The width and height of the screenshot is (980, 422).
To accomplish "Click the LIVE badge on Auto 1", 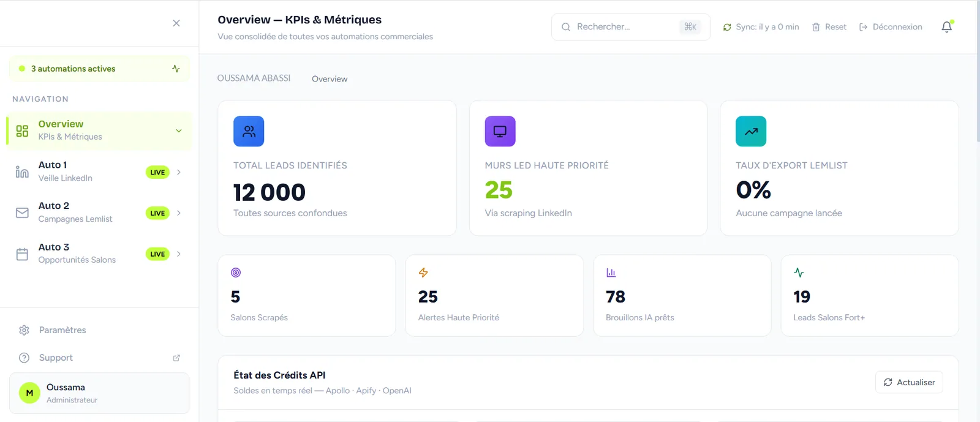I will 157,172.
